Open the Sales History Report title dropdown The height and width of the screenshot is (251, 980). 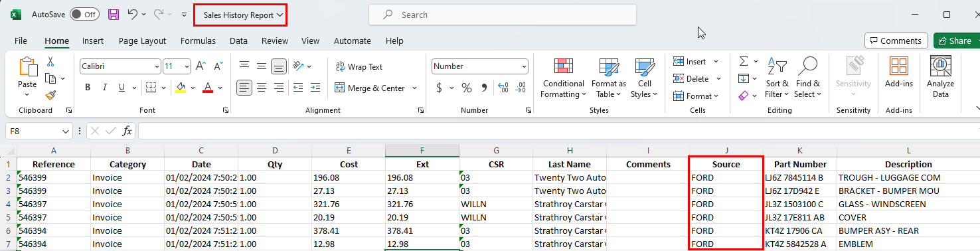click(x=240, y=15)
